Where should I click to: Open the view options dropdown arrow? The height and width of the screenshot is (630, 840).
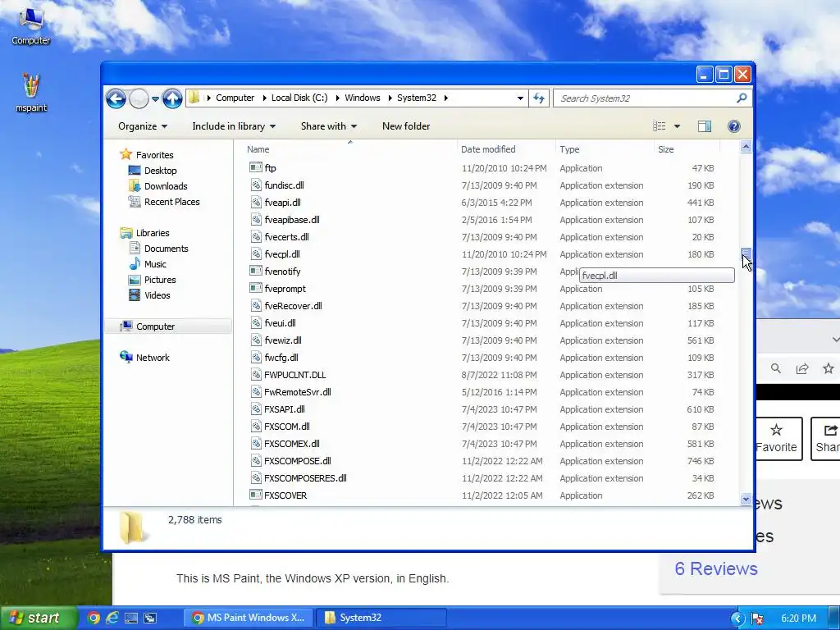pyautogui.click(x=677, y=126)
